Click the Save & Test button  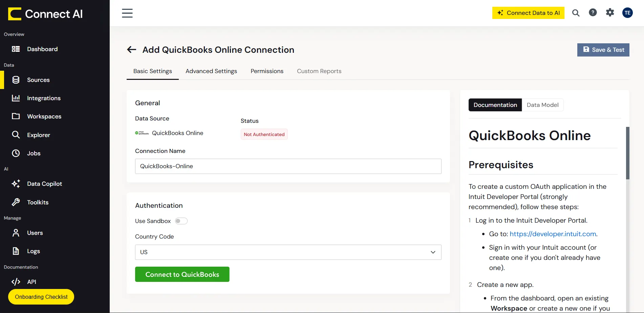point(603,50)
